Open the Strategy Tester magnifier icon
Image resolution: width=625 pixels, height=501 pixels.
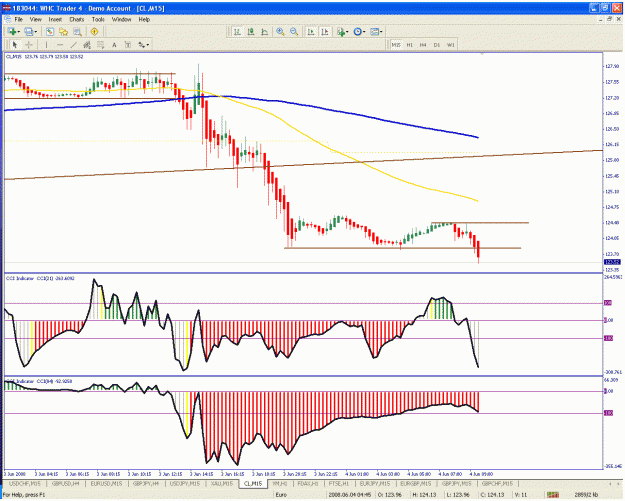point(77,32)
